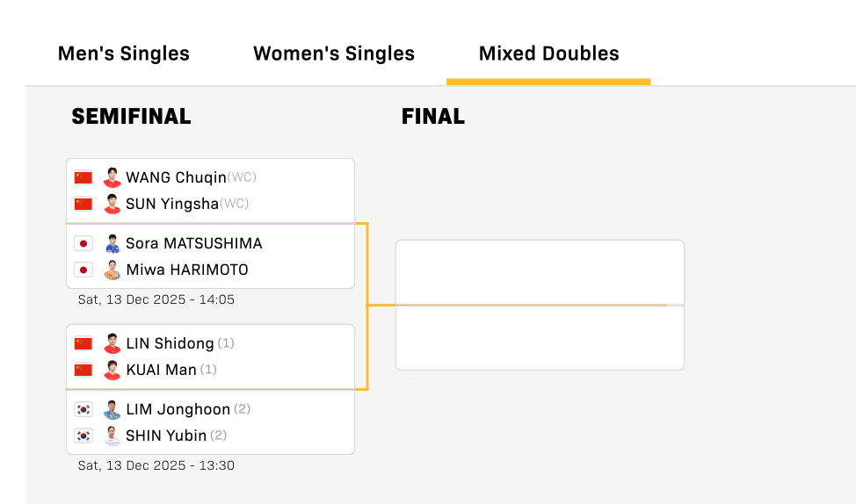Click the empty bottom final match slot
856x504 pixels.
click(540, 338)
